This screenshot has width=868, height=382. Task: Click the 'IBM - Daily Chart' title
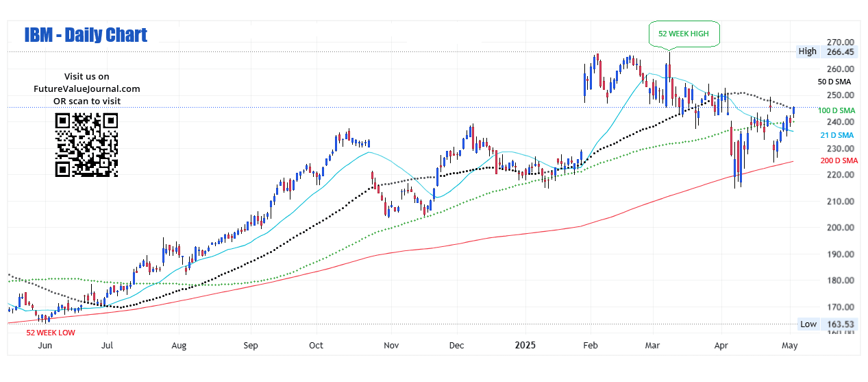pos(86,35)
